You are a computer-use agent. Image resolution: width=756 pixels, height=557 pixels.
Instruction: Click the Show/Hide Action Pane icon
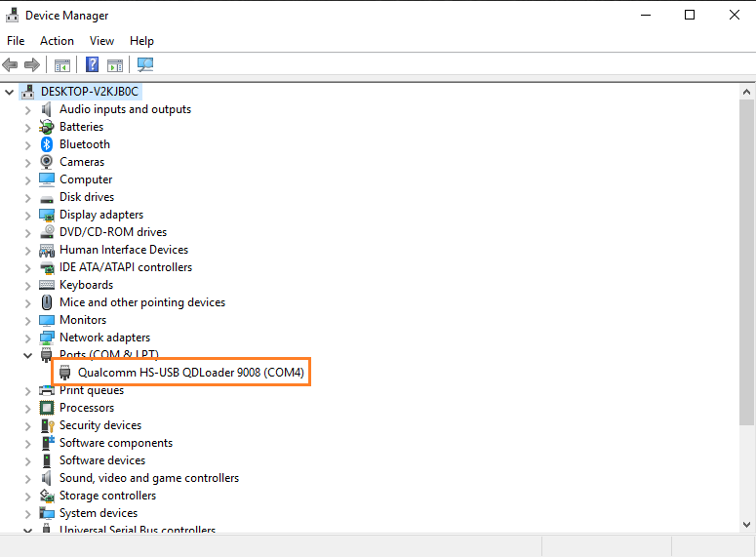coord(115,65)
